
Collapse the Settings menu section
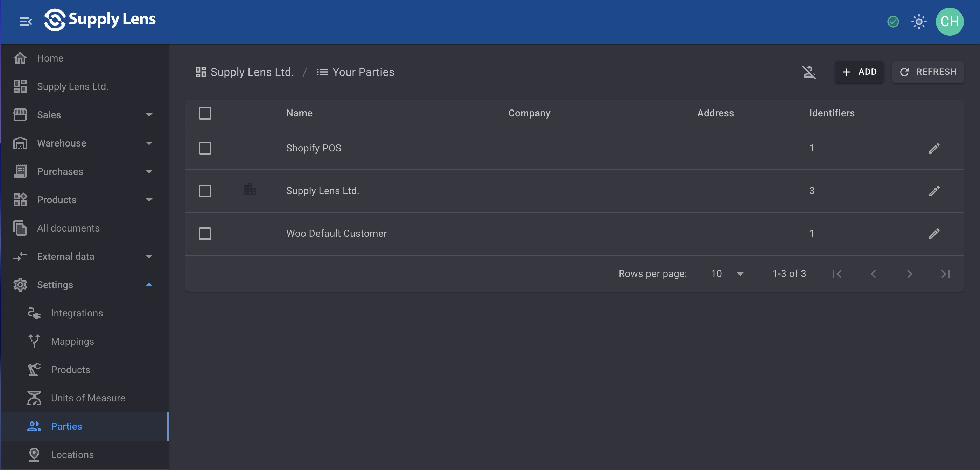(x=84, y=285)
